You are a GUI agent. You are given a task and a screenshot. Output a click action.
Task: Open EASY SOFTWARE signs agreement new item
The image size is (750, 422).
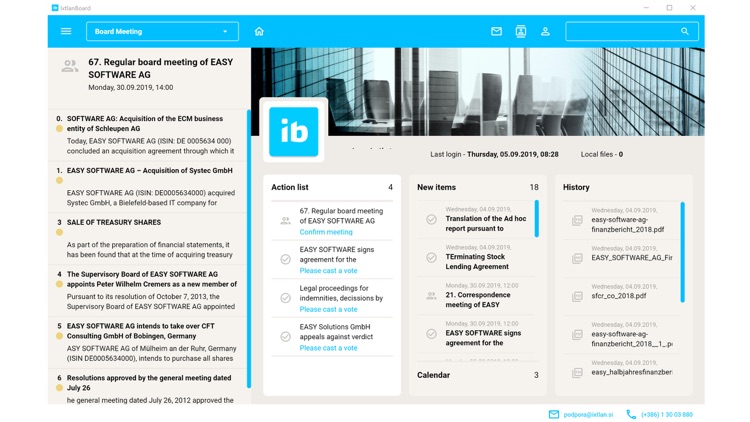(474, 333)
